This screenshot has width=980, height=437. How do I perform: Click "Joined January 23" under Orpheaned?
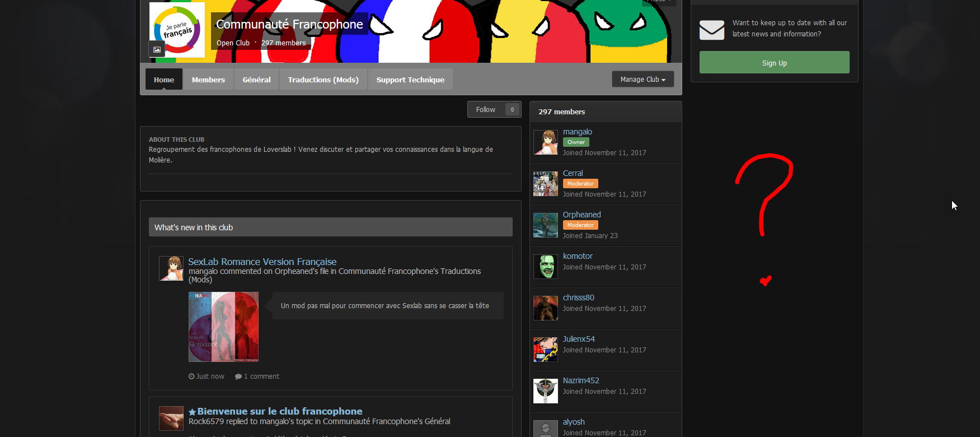point(590,236)
